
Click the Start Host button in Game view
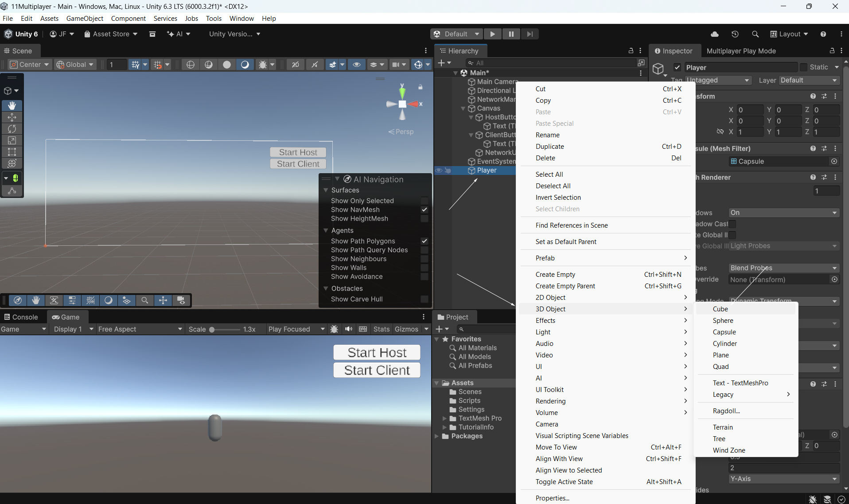point(377,353)
